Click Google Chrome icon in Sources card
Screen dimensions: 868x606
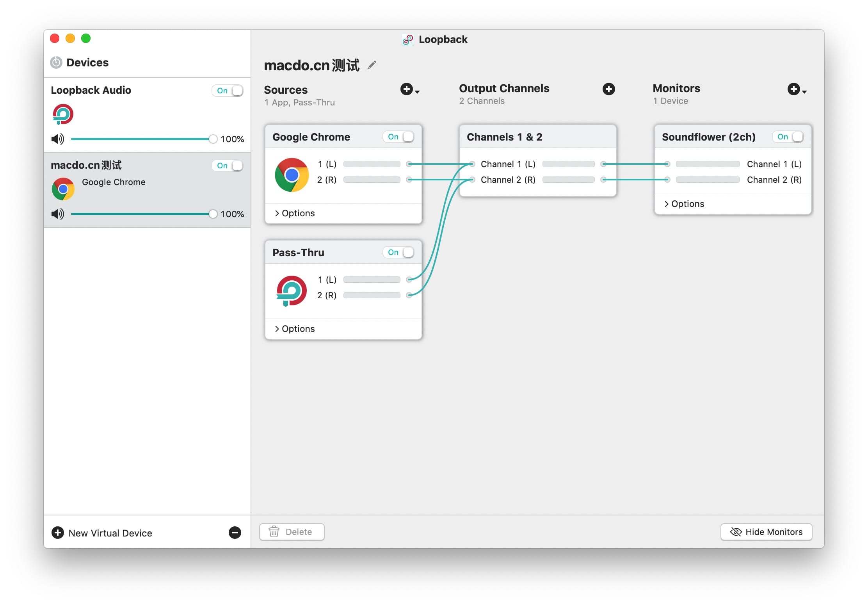292,175
